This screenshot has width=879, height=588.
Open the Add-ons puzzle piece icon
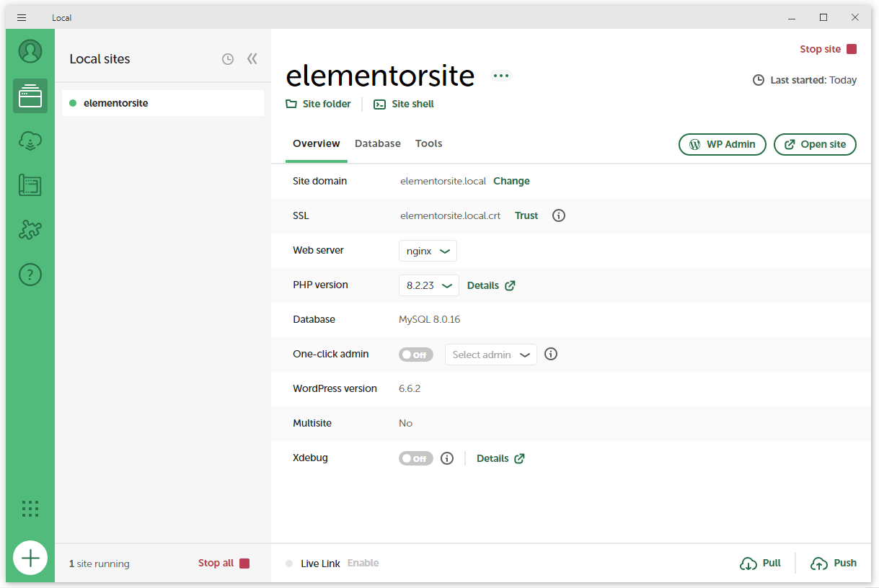[30, 230]
